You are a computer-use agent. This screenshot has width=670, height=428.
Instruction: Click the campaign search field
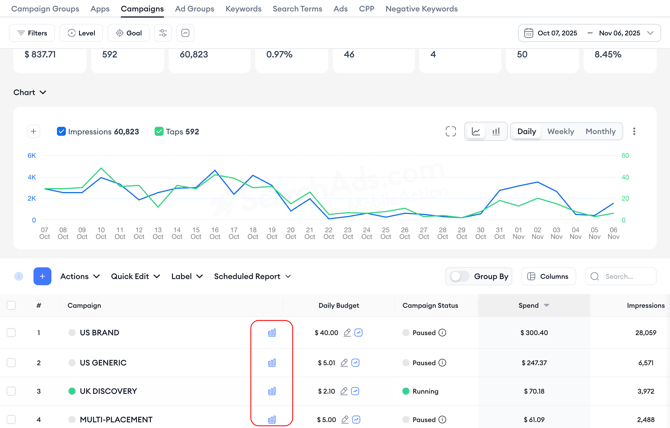click(x=625, y=276)
